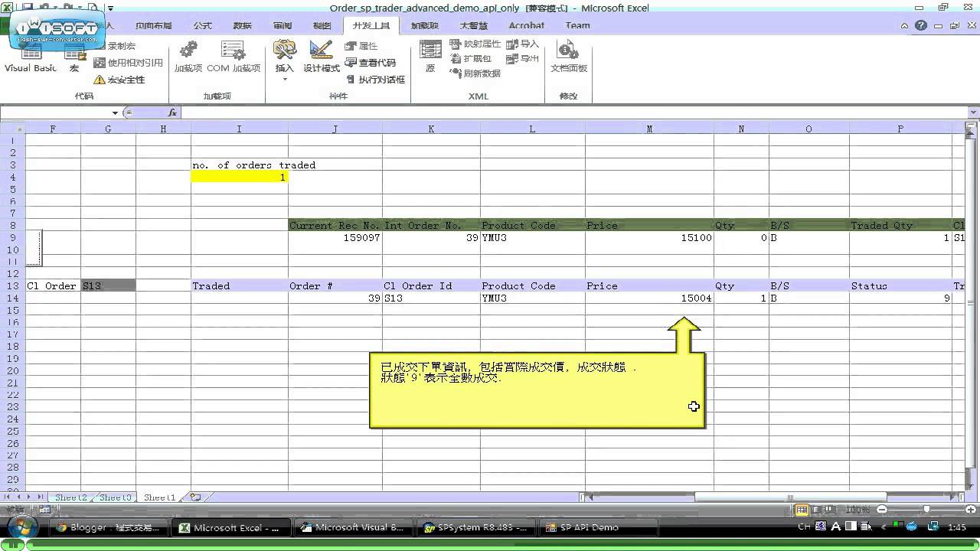Open Quick Access Toolbar customize dropdown
The image size is (980, 551).
110,8
